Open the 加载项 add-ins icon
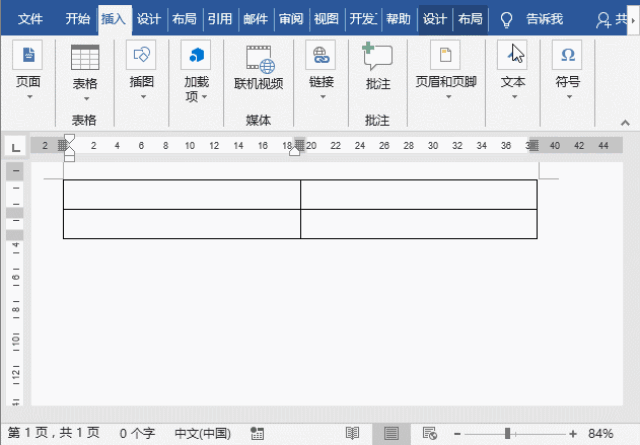 pyautogui.click(x=196, y=55)
